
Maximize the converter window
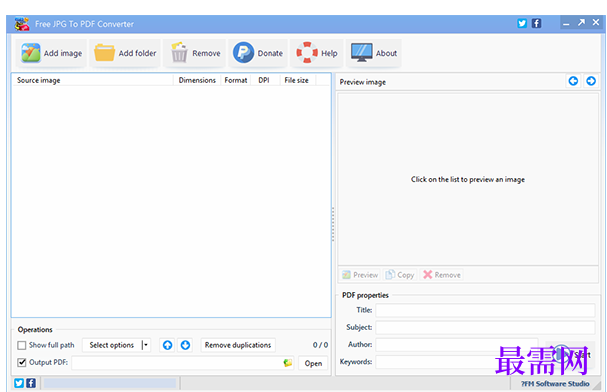pyautogui.click(x=581, y=23)
